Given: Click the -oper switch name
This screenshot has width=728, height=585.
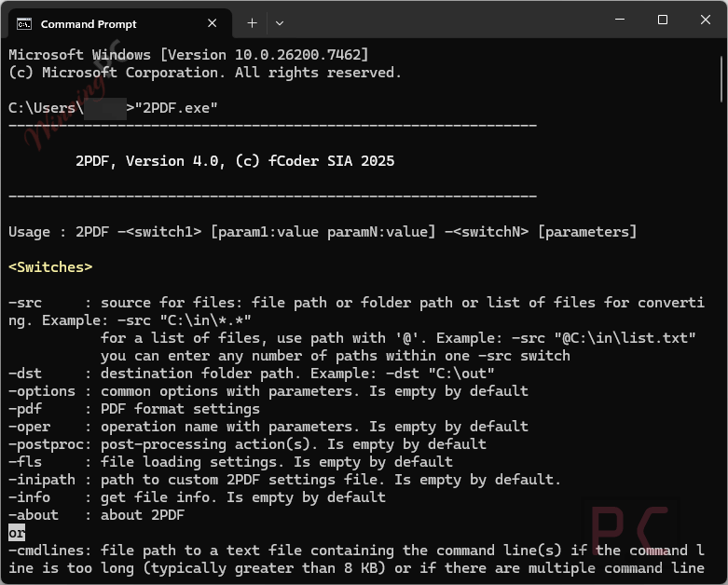Looking at the screenshot, I should [29, 427].
